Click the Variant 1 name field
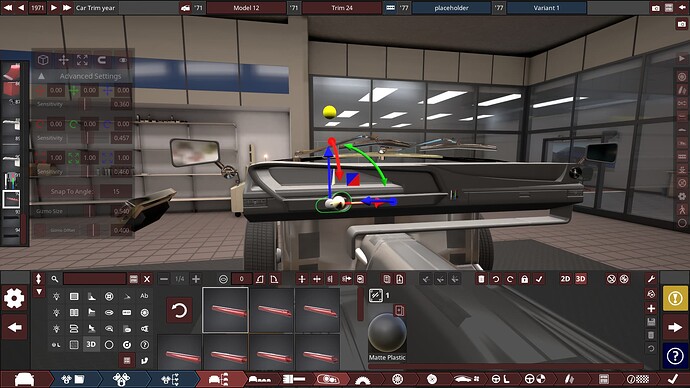Viewport: 690px width, 388px height. (x=547, y=8)
